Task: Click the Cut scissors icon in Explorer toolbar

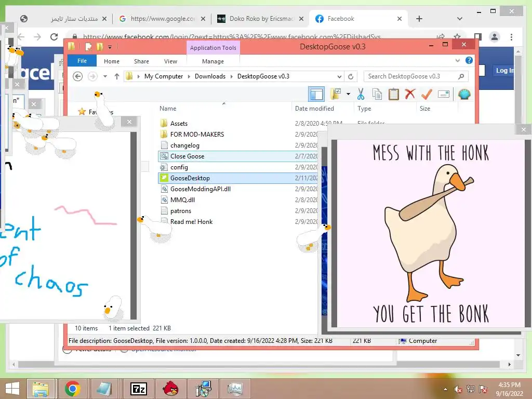Action: point(361,94)
